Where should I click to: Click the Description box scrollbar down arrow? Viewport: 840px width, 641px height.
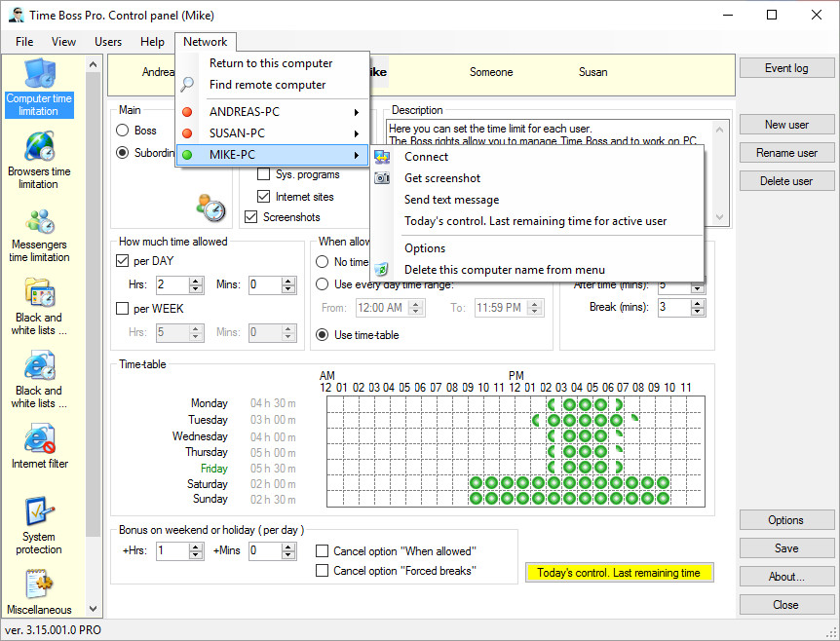pos(719,217)
